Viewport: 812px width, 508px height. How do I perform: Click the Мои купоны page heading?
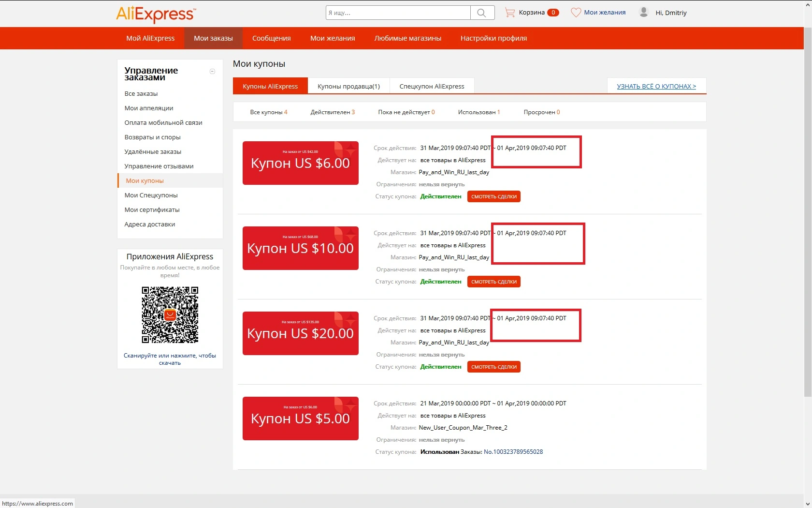[259, 64]
